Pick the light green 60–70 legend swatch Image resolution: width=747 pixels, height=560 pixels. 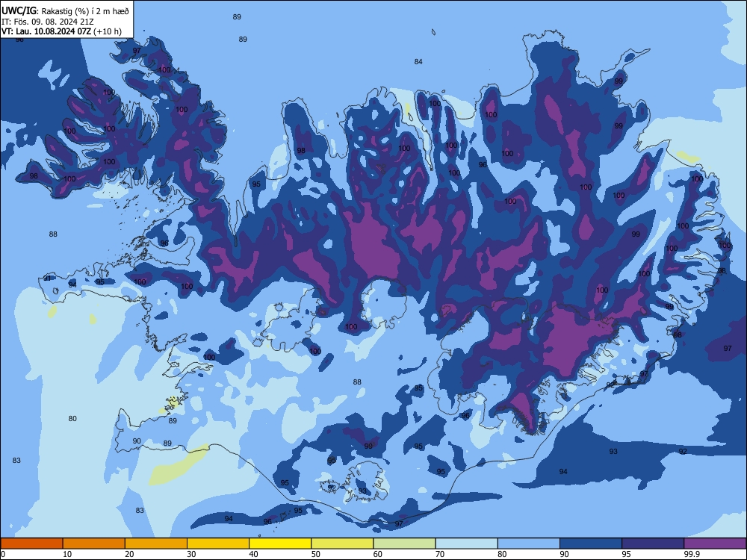[404, 544]
